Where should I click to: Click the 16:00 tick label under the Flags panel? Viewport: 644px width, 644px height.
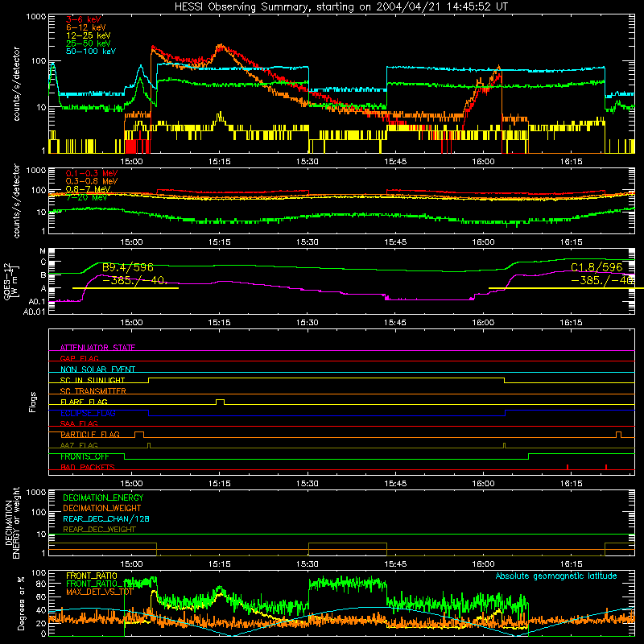tap(484, 484)
